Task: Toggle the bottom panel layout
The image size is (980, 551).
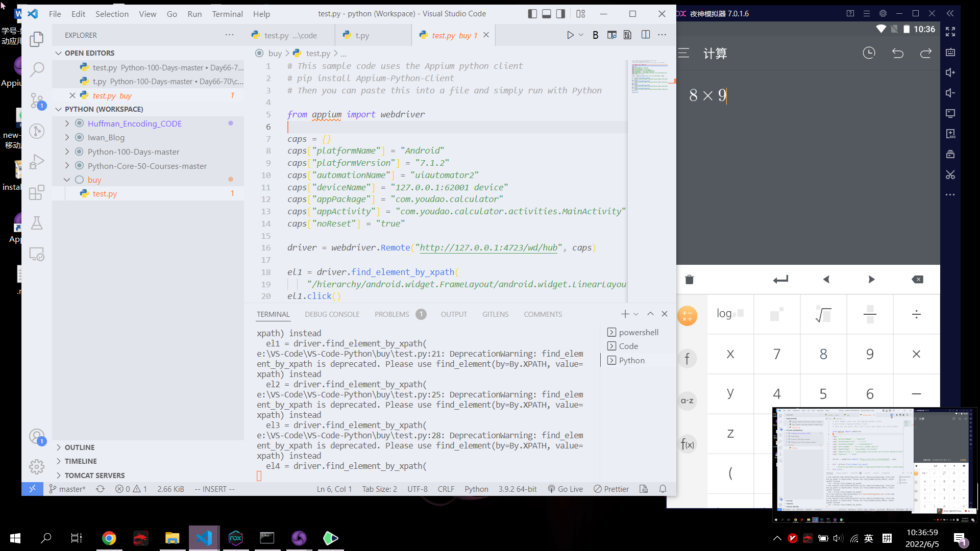Action: (x=547, y=14)
